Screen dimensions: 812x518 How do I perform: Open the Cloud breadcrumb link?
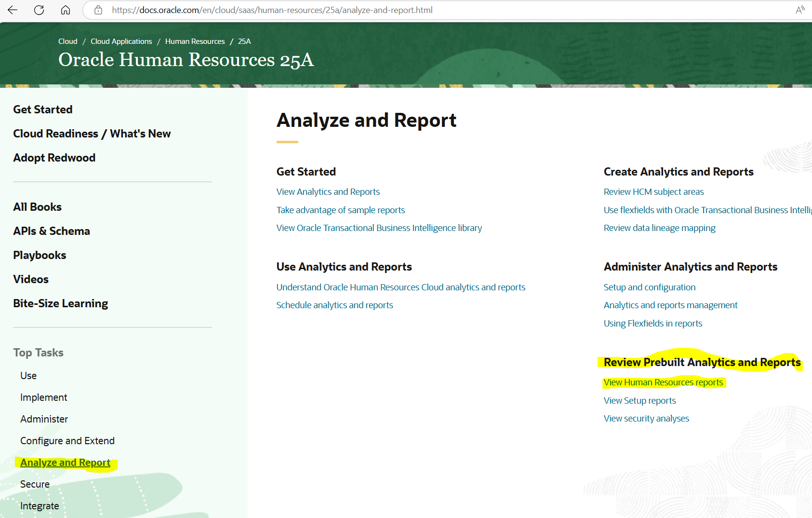[68, 41]
